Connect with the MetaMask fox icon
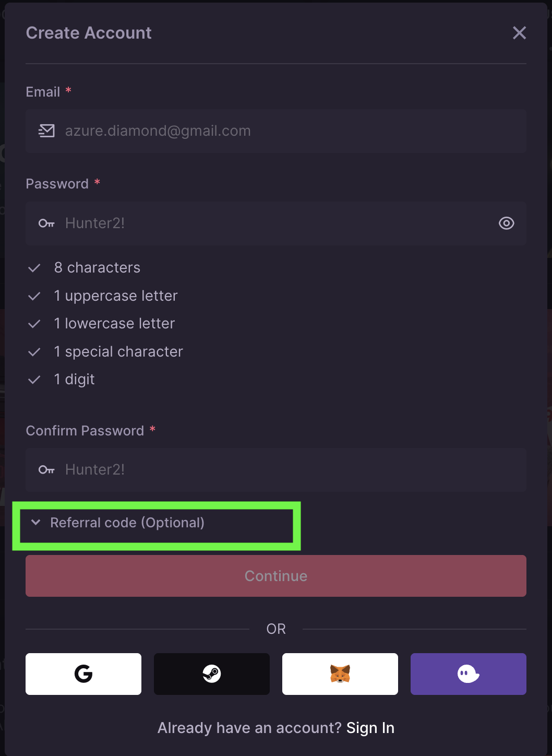Image resolution: width=552 pixels, height=756 pixels. pos(340,674)
